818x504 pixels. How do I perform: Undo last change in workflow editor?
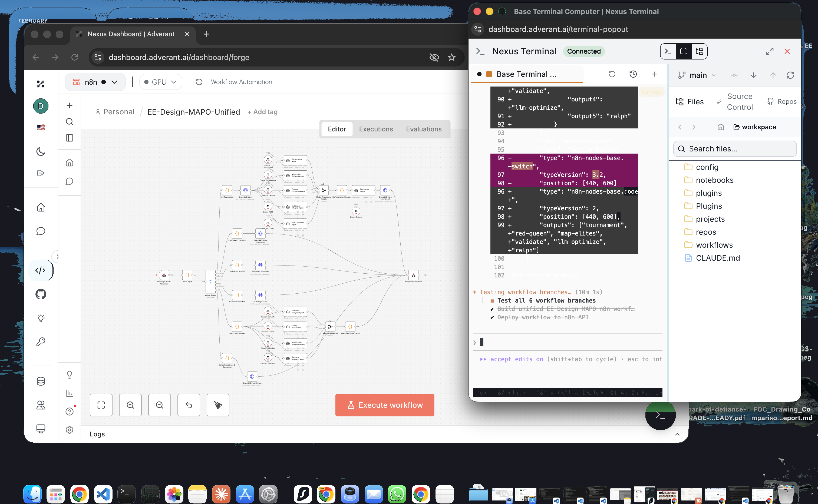coord(189,405)
